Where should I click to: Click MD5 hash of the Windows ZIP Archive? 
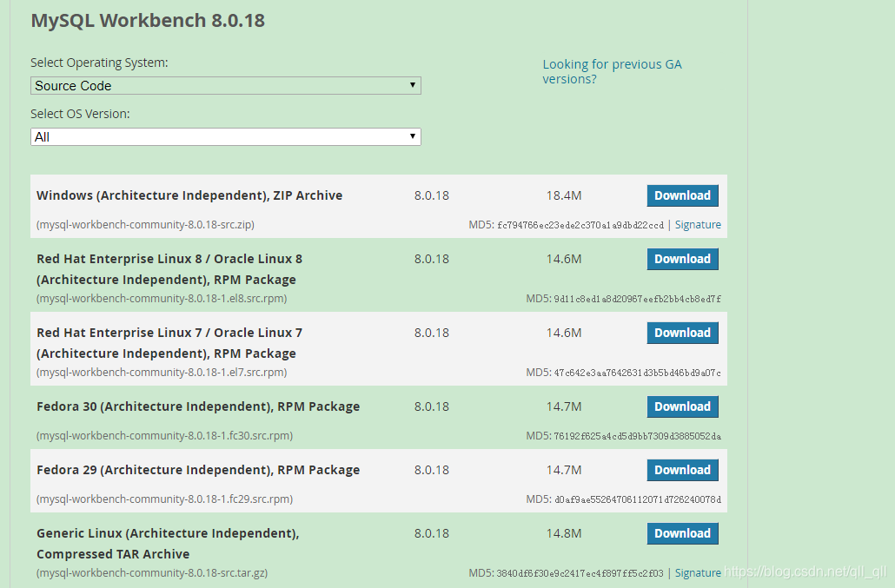[580, 225]
